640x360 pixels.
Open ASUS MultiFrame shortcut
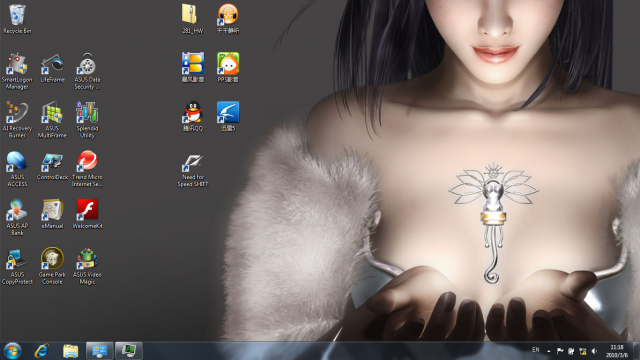[x=52, y=120]
